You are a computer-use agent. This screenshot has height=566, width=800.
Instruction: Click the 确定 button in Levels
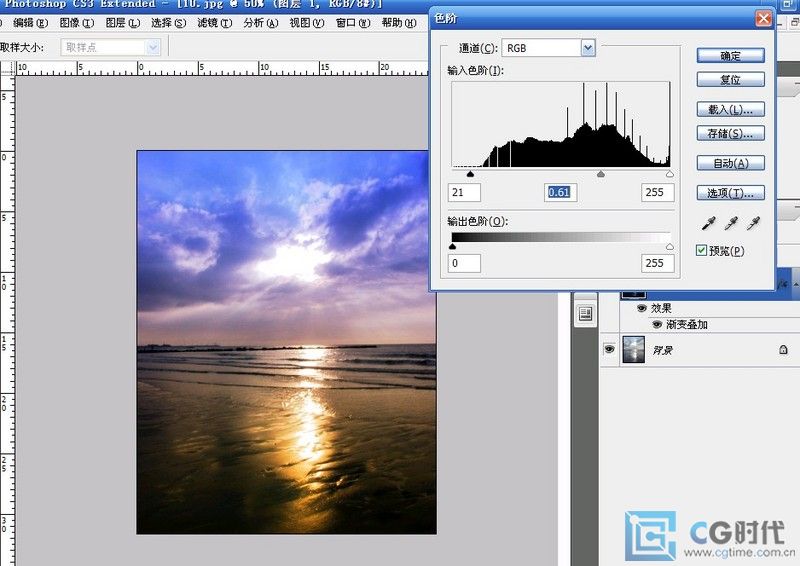click(730, 56)
